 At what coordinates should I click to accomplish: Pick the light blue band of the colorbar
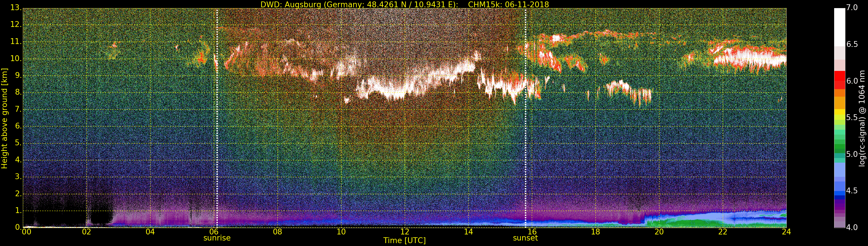click(x=839, y=170)
